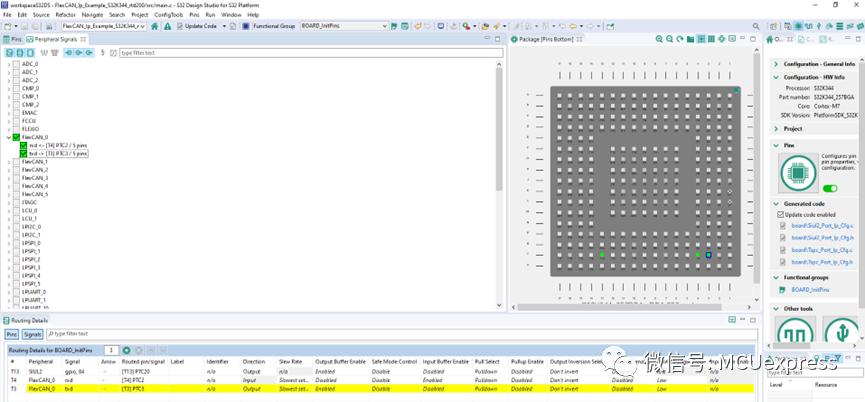
Task: Toggle the green Pins tool switch
Action: pyautogui.click(x=830, y=189)
